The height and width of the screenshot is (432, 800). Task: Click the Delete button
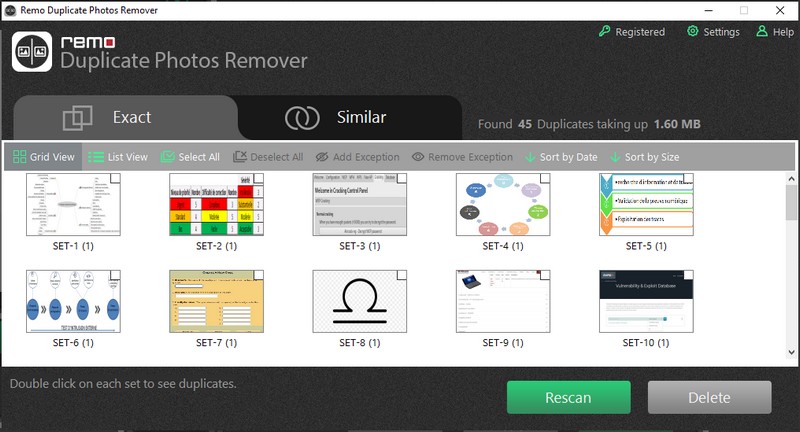(709, 397)
